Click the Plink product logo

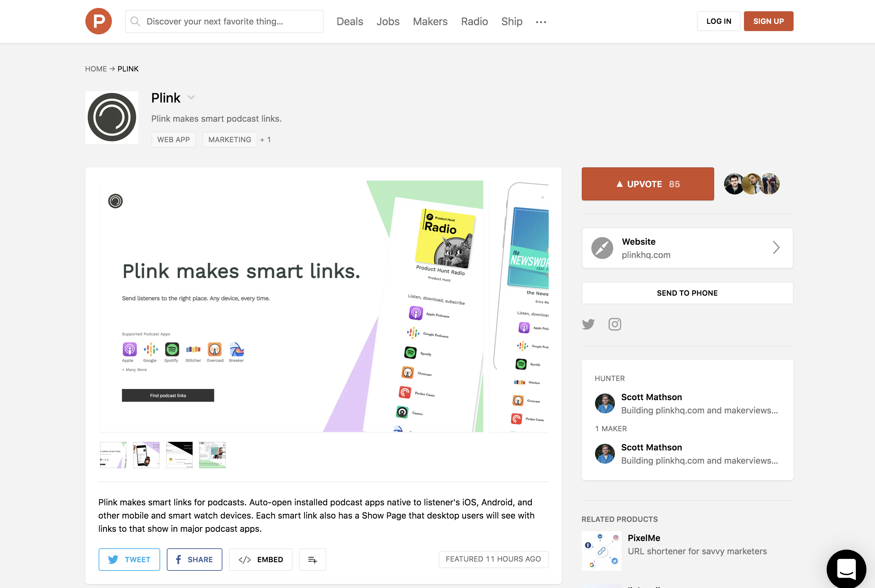112,117
